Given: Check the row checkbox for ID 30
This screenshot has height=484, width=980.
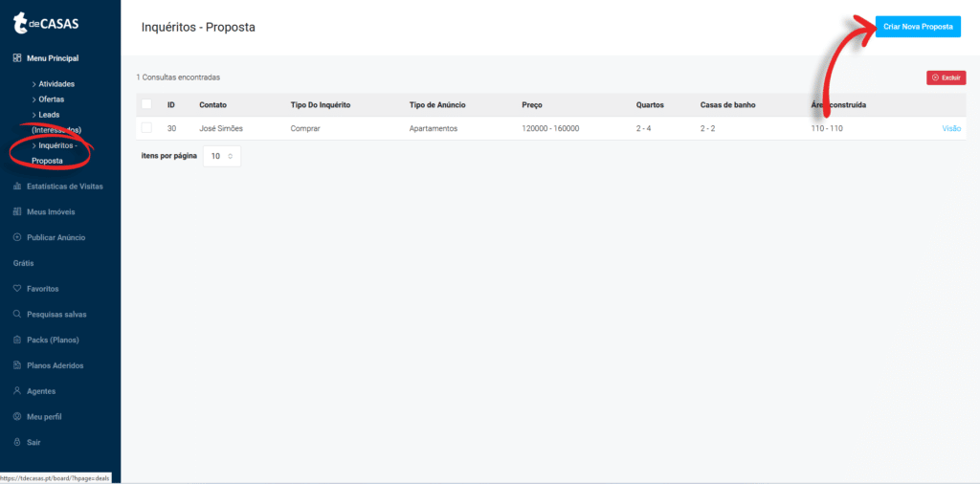Looking at the screenshot, I should pos(146,128).
